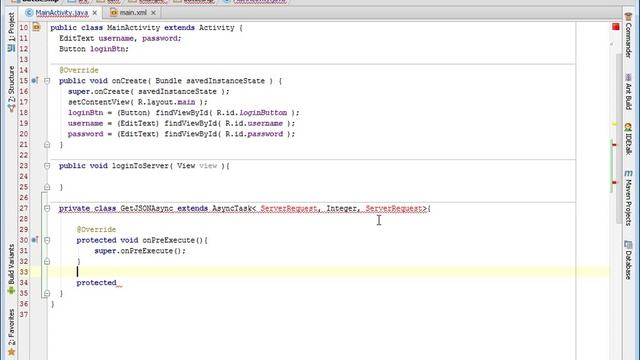Click 'Button loginBtn;' on line 12

pos(94,49)
